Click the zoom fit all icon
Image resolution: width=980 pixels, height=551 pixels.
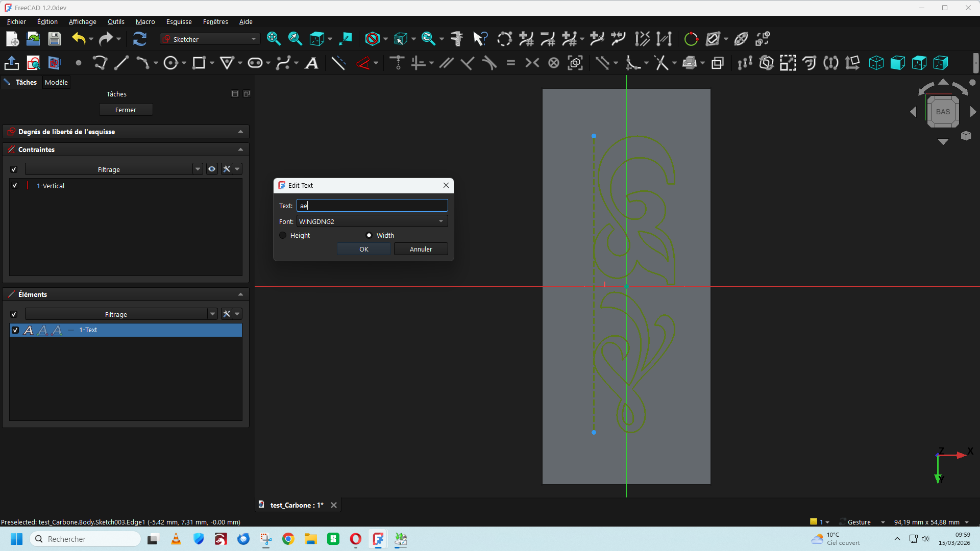tap(274, 39)
